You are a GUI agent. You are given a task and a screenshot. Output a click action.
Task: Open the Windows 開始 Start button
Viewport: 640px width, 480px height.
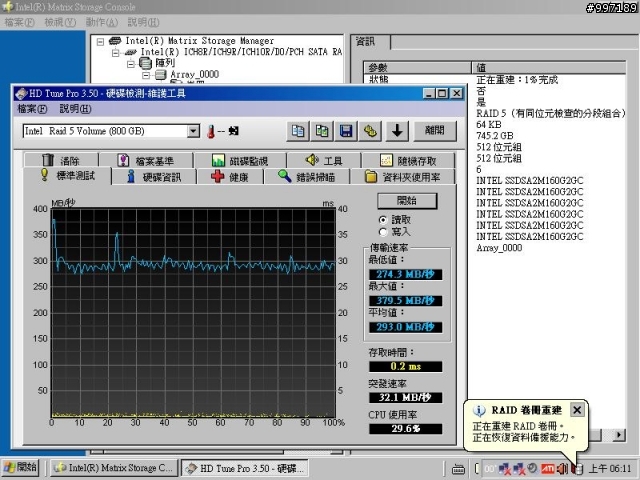pyautogui.click(x=20, y=468)
